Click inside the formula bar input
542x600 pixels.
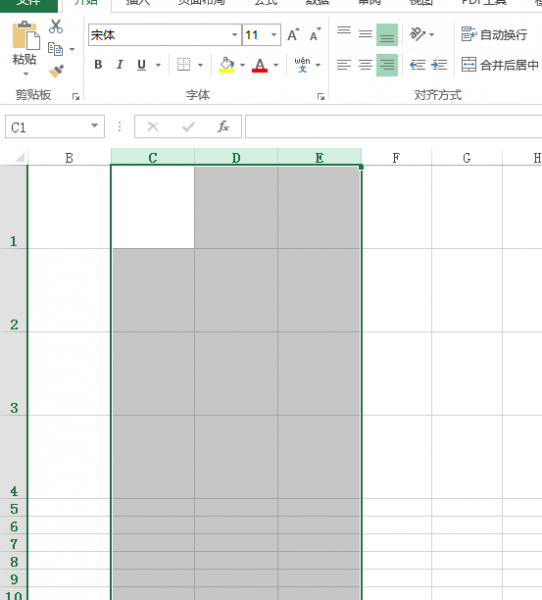click(393, 126)
